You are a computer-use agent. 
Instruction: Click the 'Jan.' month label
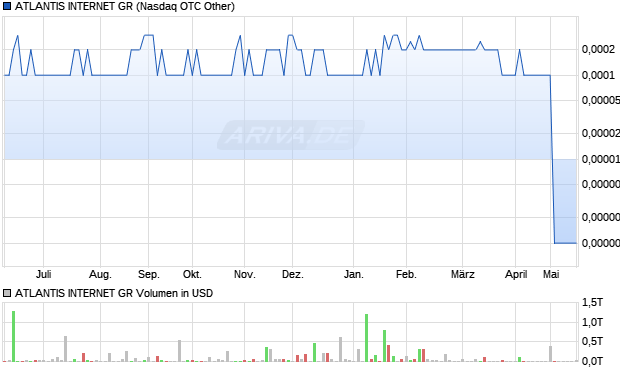point(353,274)
